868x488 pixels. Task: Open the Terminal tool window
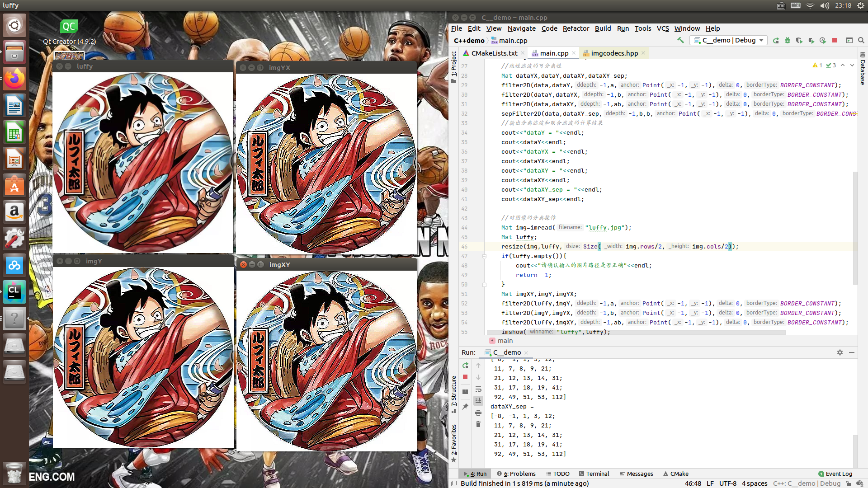pyautogui.click(x=594, y=474)
